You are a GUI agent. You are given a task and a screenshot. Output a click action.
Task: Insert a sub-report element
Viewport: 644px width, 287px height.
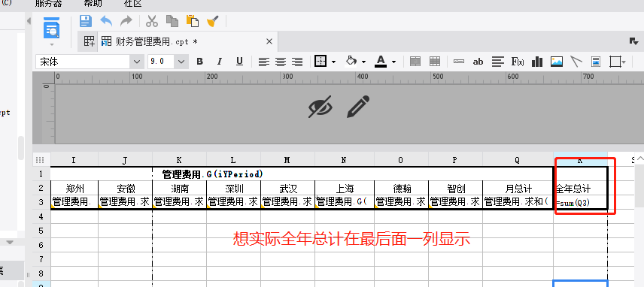[x=596, y=62]
